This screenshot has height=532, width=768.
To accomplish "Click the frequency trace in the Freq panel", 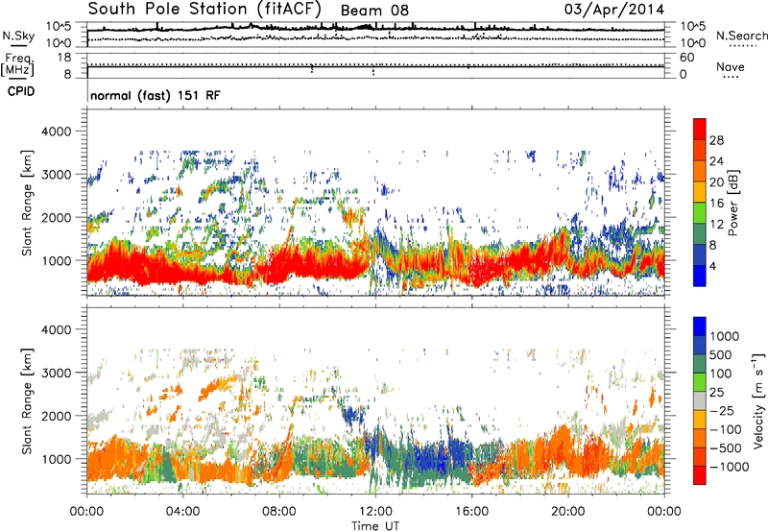I will pyautogui.click(x=375, y=66).
